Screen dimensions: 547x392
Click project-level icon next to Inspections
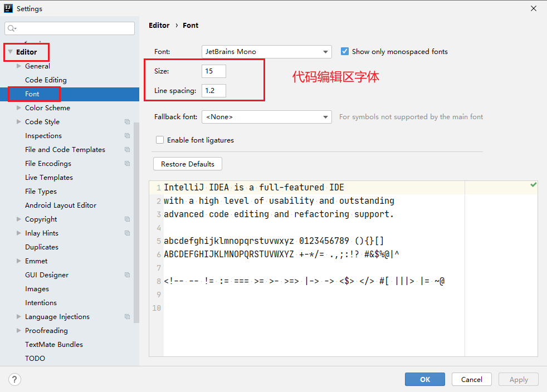pos(128,136)
